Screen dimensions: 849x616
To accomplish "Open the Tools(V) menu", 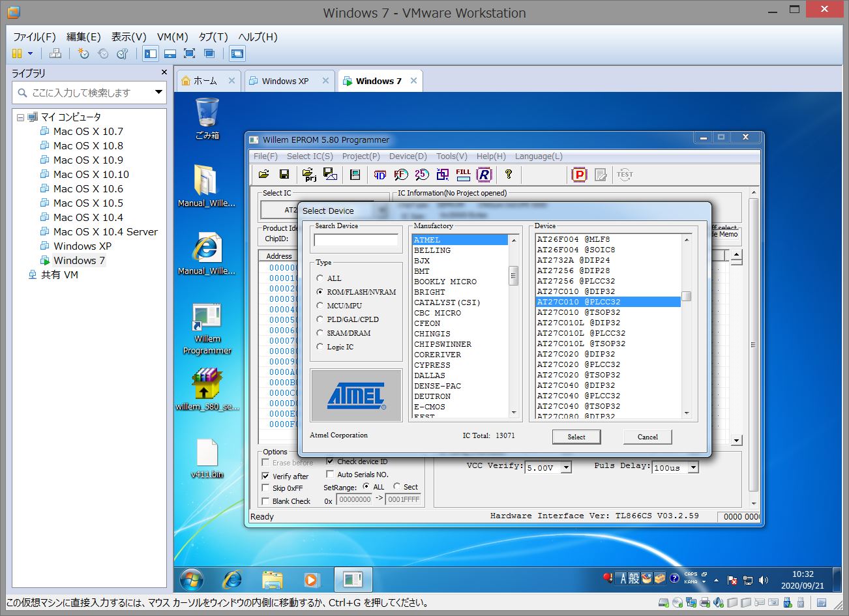I will (452, 156).
